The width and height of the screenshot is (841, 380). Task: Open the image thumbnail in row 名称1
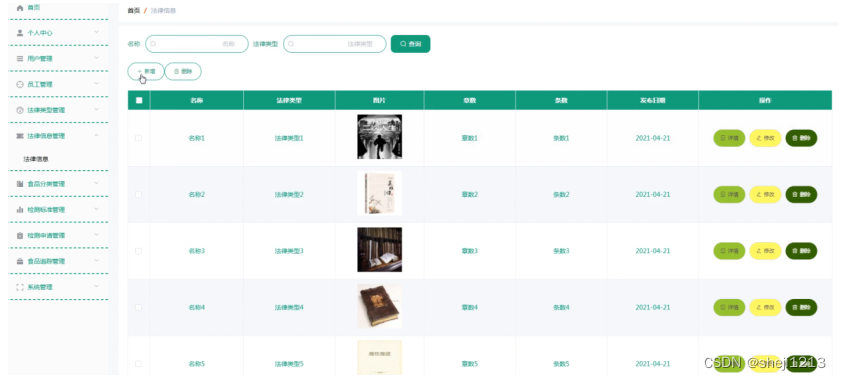pyautogui.click(x=380, y=137)
